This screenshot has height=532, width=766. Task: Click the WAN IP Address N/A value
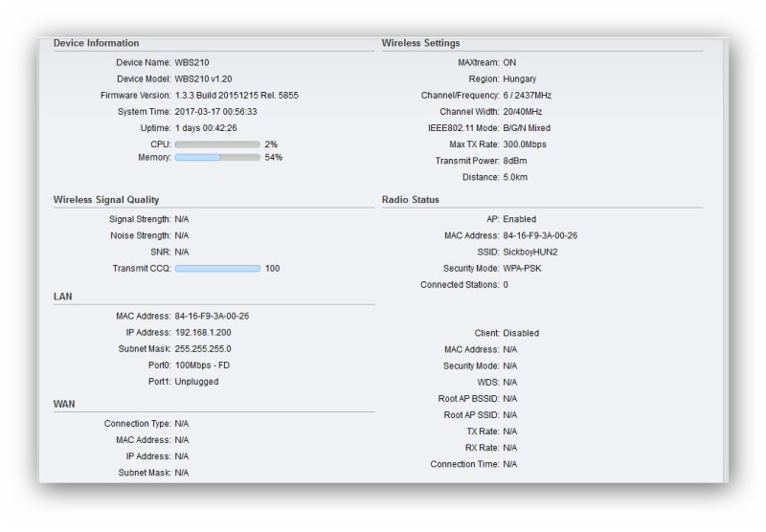(182, 456)
